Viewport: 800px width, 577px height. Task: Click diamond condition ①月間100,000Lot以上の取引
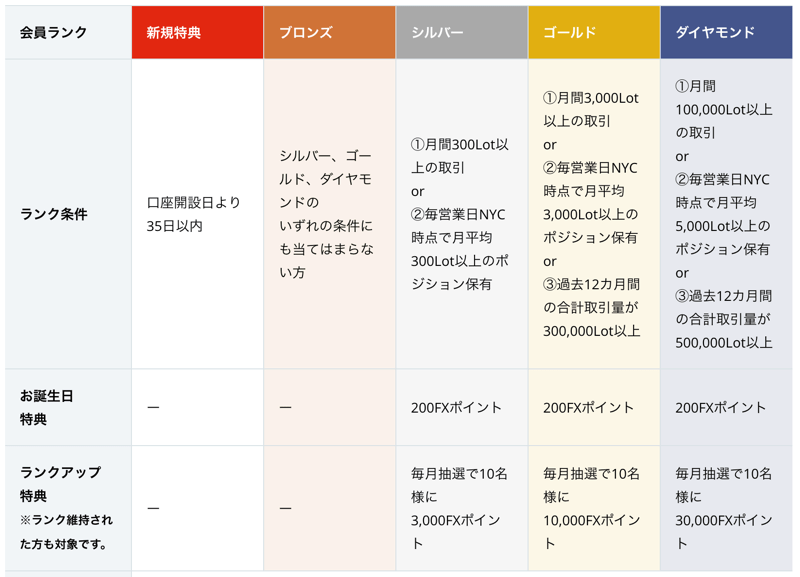click(723, 109)
